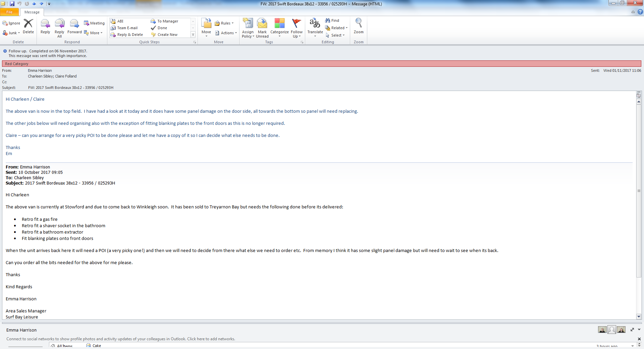Click the scroll down arrow of message body
644x349 pixels.
tap(639, 316)
